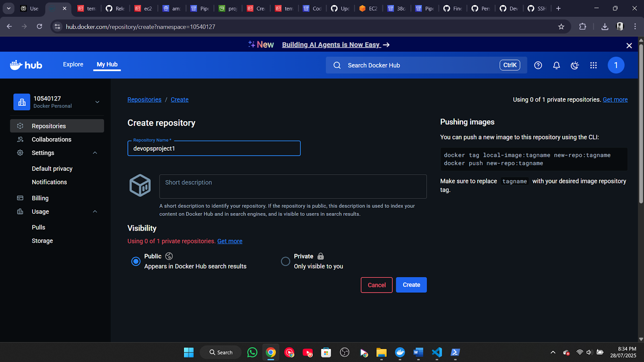Viewport: 644px width, 362px height.
Task: Click the Docker Hub whale logo
Action: coord(26,65)
